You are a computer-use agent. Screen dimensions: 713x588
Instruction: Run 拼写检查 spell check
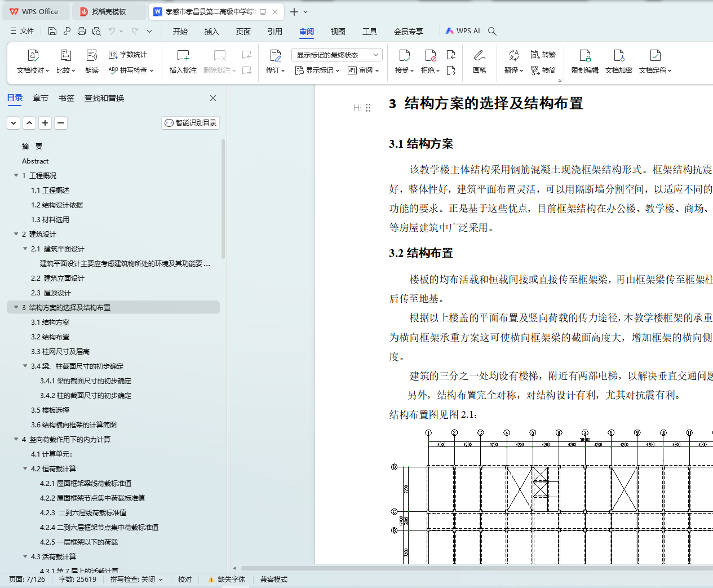[131, 70]
